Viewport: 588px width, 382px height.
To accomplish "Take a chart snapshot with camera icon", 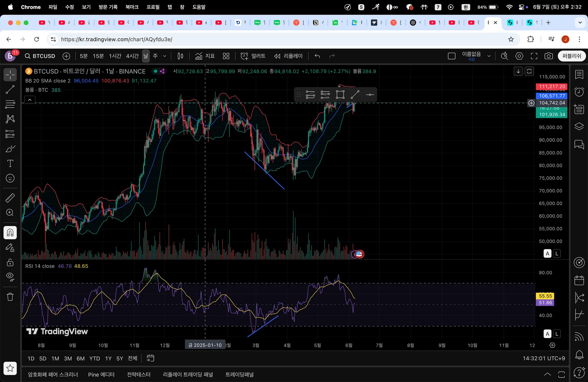I will [x=549, y=56].
